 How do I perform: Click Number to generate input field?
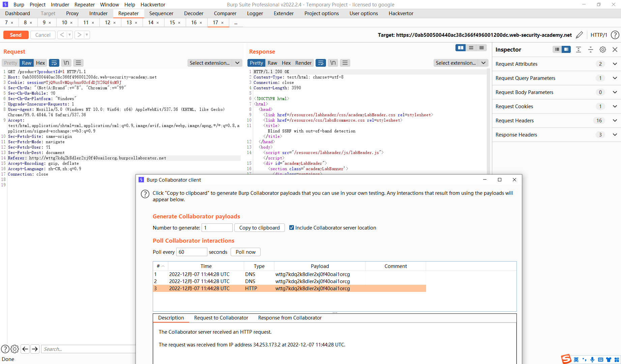coord(217,228)
